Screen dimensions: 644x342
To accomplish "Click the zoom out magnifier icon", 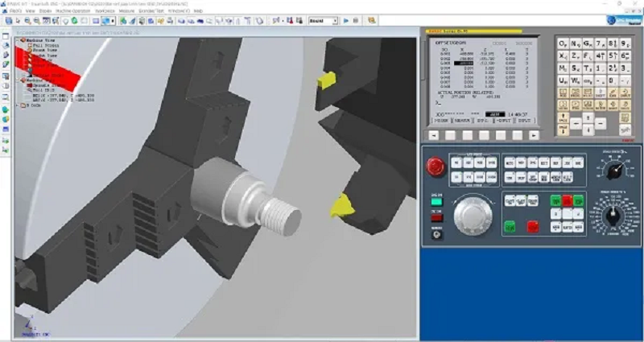I will 36,21.
